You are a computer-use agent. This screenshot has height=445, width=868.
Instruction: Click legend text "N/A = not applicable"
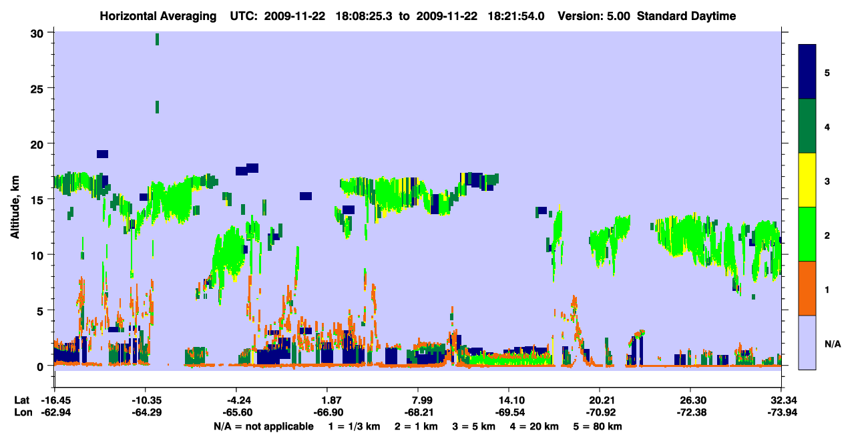(263, 426)
